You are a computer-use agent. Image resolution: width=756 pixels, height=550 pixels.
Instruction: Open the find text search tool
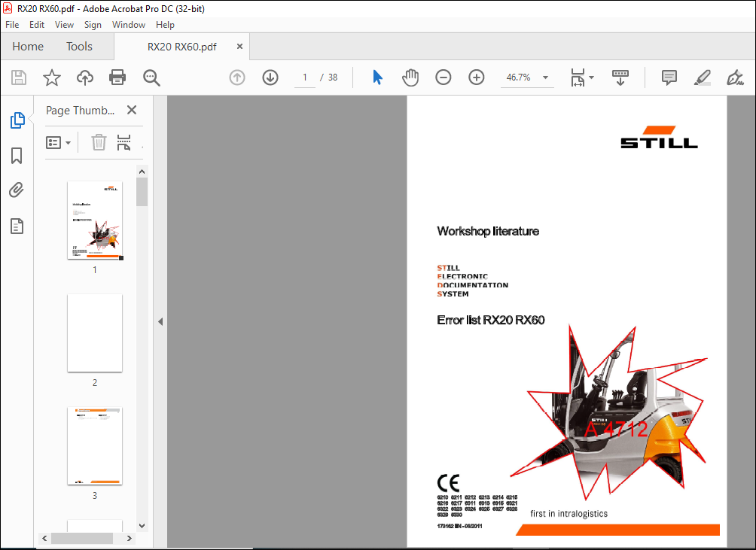coord(151,77)
